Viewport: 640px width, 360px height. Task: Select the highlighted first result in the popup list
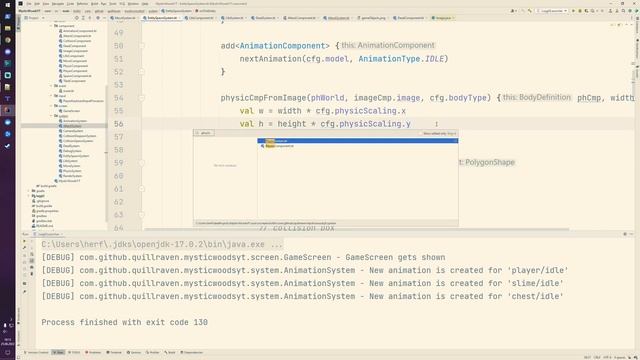click(358, 141)
